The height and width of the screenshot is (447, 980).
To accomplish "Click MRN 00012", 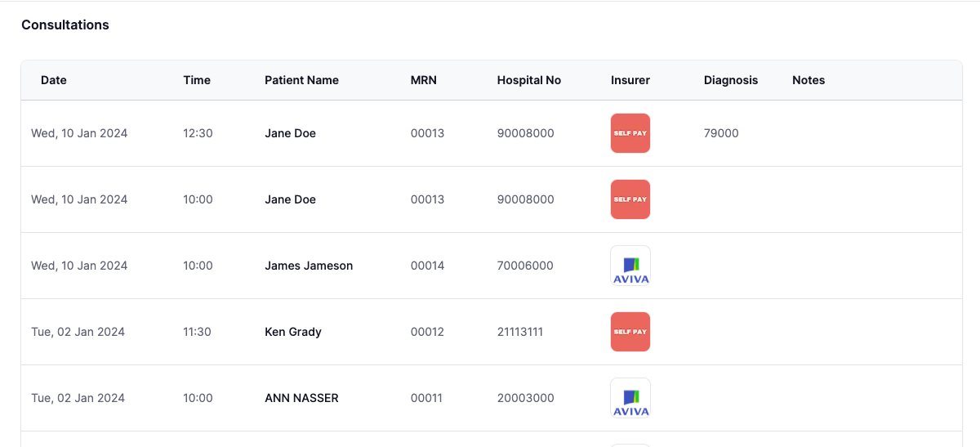I will 427,332.
